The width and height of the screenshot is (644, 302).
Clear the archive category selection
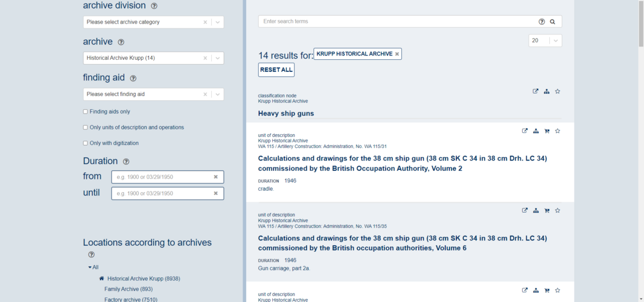coord(205,22)
